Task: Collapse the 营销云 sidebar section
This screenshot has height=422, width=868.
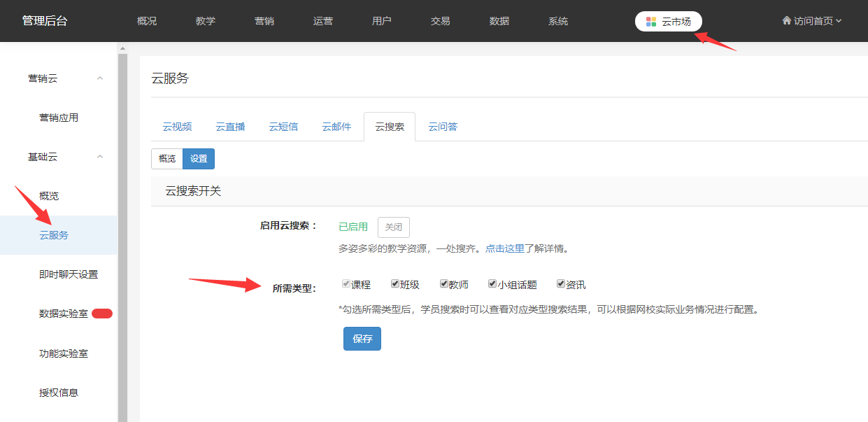Action: pyautogui.click(x=100, y=78)
